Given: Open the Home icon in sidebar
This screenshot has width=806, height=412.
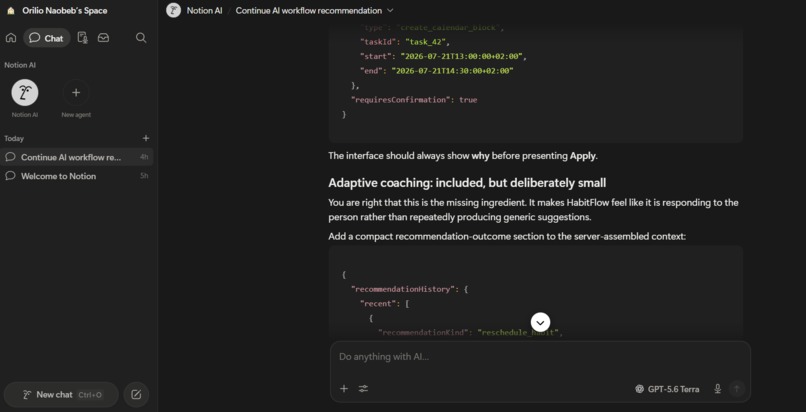Looking at the screenshot, I should pos(11,38).
